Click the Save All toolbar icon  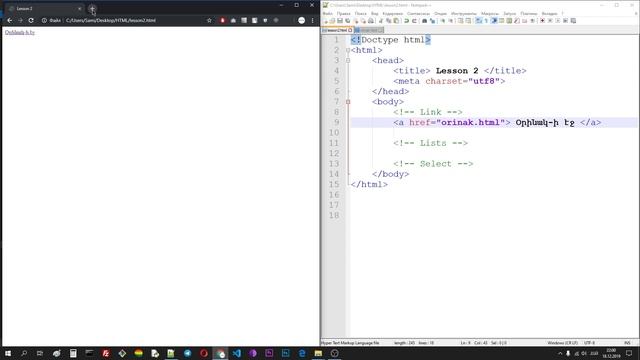(x=347, y=21)
